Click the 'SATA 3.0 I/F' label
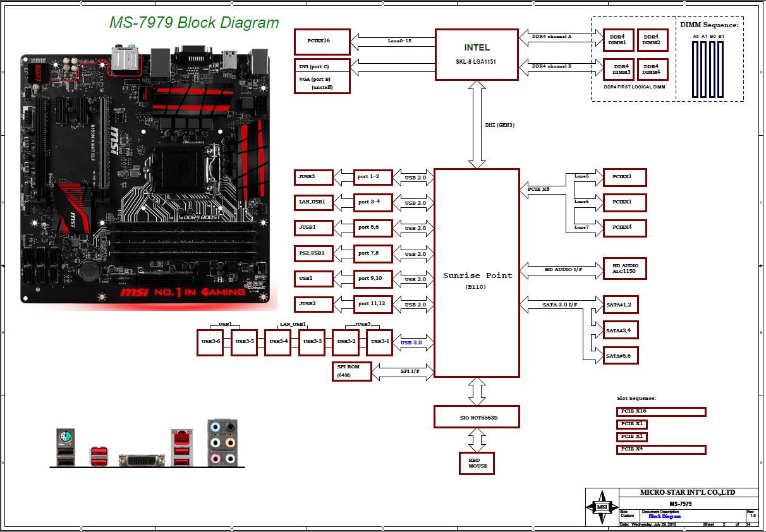 560,305
